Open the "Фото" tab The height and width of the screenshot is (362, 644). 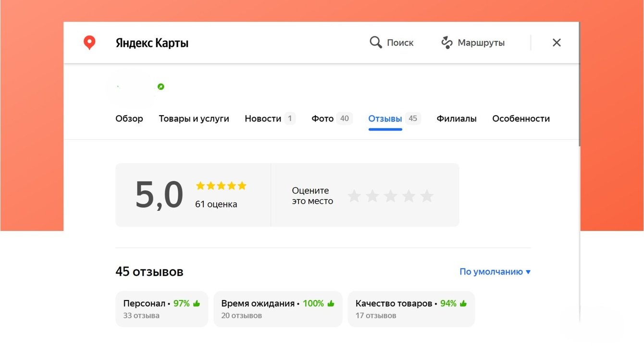click(x=322, y=119)
